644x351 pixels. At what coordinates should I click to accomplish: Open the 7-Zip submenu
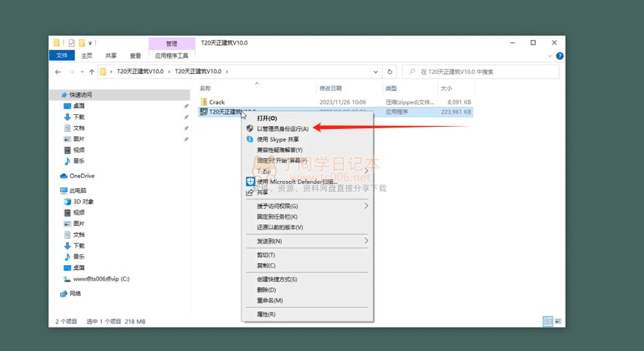point(307,171)
